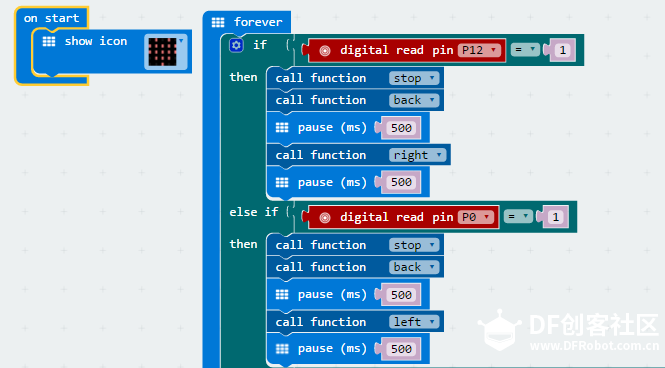This screenshot has height=368, width=665.
Task: Select the call function right block
Action: click(x=358, y=155)
